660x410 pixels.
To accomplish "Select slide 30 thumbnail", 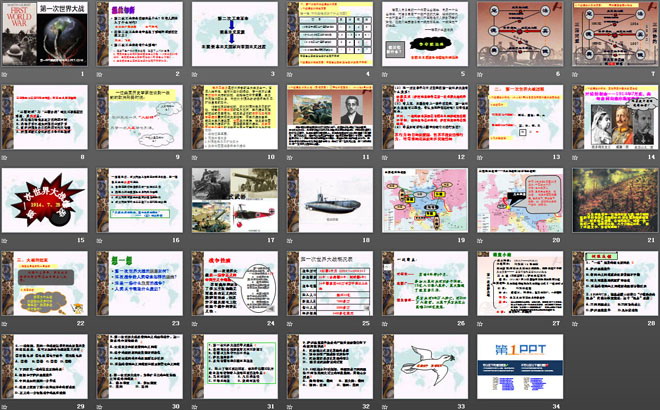I will [x=140, y=367].
